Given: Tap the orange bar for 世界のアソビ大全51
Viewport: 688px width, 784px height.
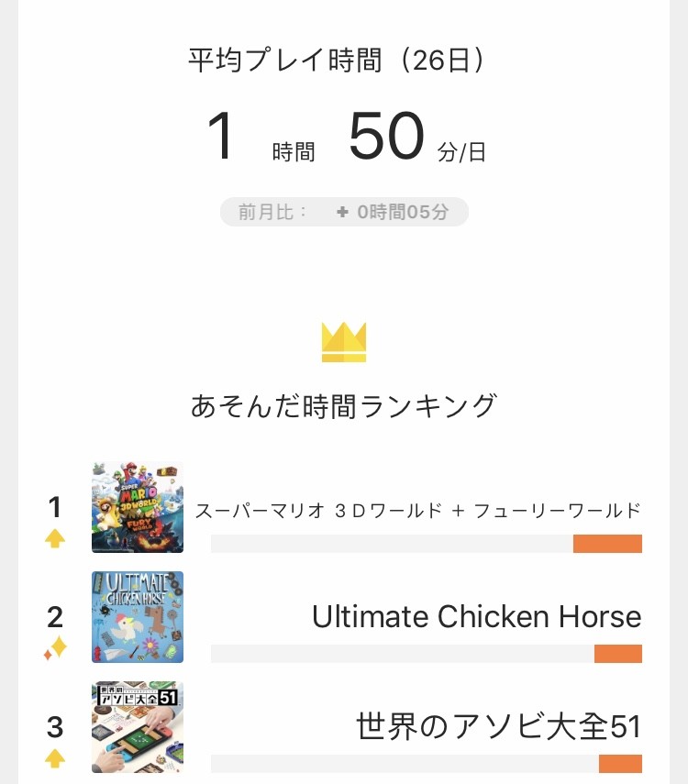Looking at the screenshot, I should coord(620,764).
